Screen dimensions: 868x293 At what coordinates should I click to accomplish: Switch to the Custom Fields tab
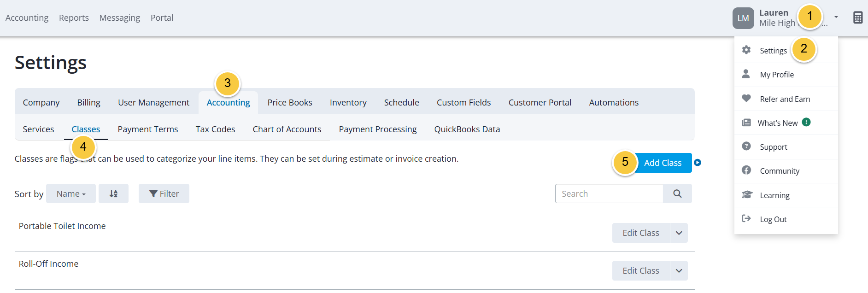click(x=464, y=102)
